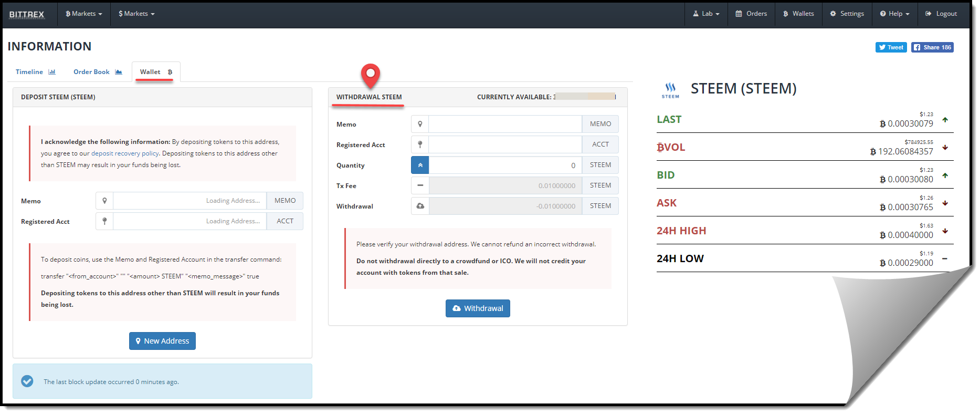Open the deposit recovery policy link
The width and height of the screenshot is (980, 414).
point(125,153)
